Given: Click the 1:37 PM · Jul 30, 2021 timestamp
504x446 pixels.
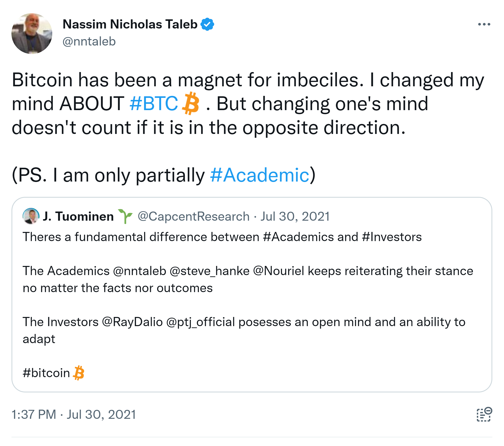Looking at the screenshot, I should point(74,414).
